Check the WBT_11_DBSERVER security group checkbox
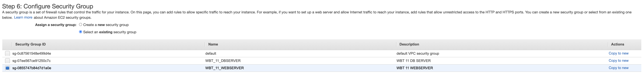The width and height of the screenshot is (644, 78). pyautogui.click(x=7, y=61)
